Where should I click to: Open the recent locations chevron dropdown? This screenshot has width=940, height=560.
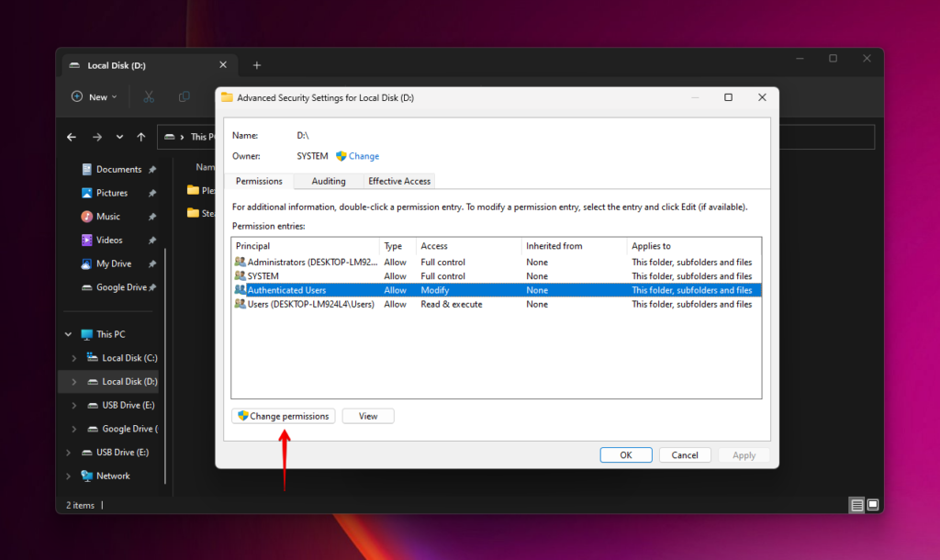pyautogui.click(x=118, y=136)
